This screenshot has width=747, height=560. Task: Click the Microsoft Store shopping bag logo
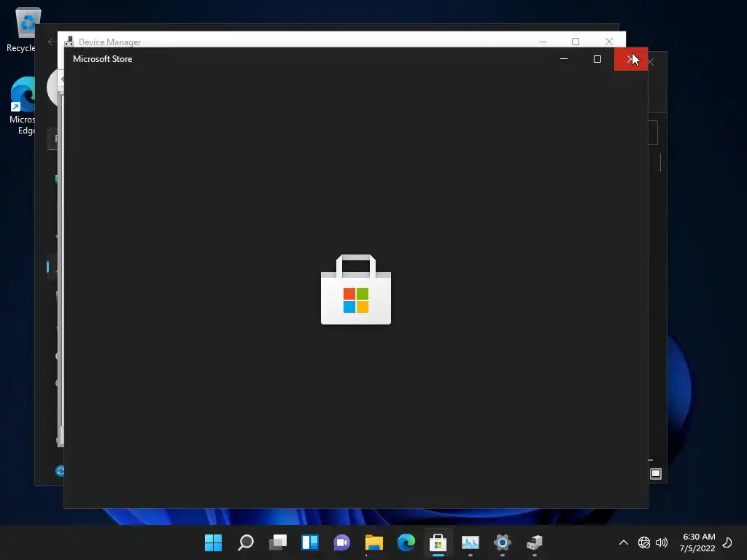pyautogui.click(x=356, y=289)
